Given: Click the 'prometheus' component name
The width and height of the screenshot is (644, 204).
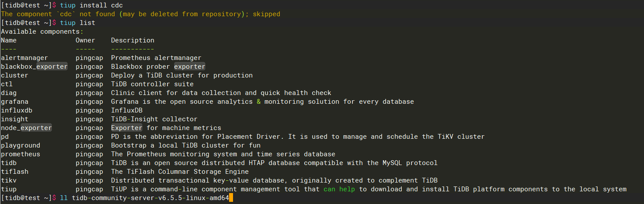Looking at the screenshot, I should 21,154.
